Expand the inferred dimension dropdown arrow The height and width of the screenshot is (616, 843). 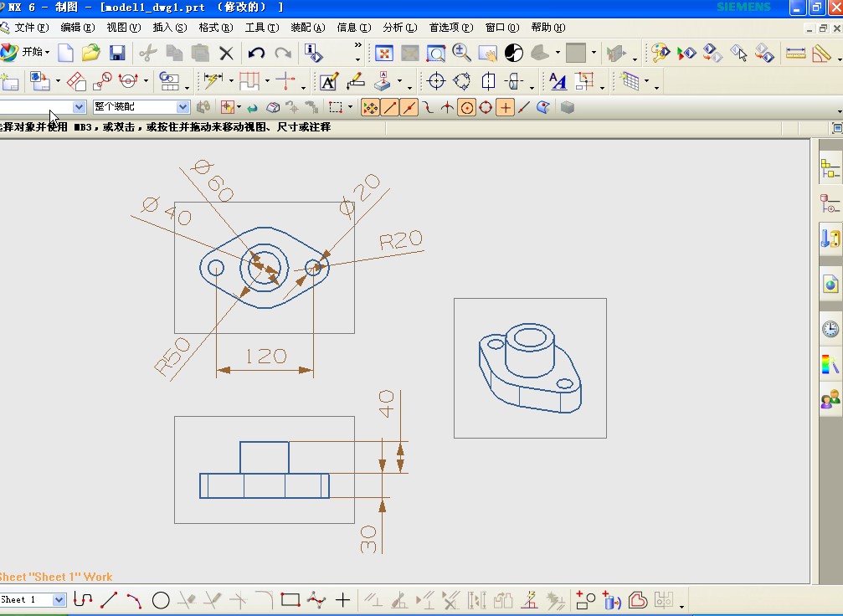pos(231,82)
